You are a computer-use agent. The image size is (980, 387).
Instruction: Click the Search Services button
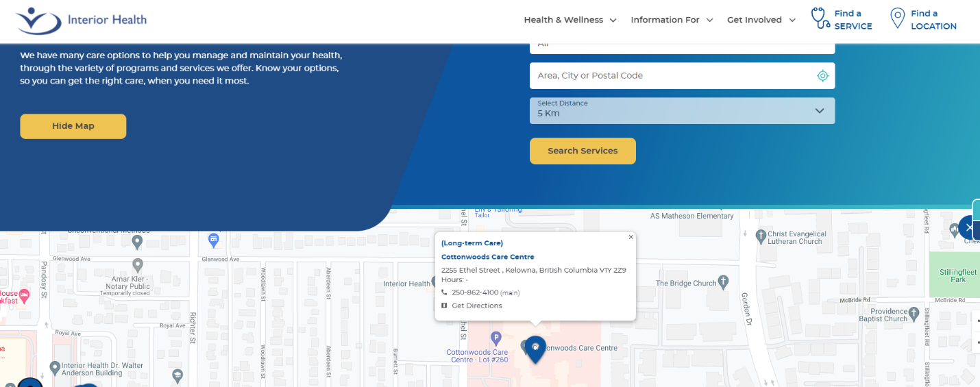tap(583, 151)
